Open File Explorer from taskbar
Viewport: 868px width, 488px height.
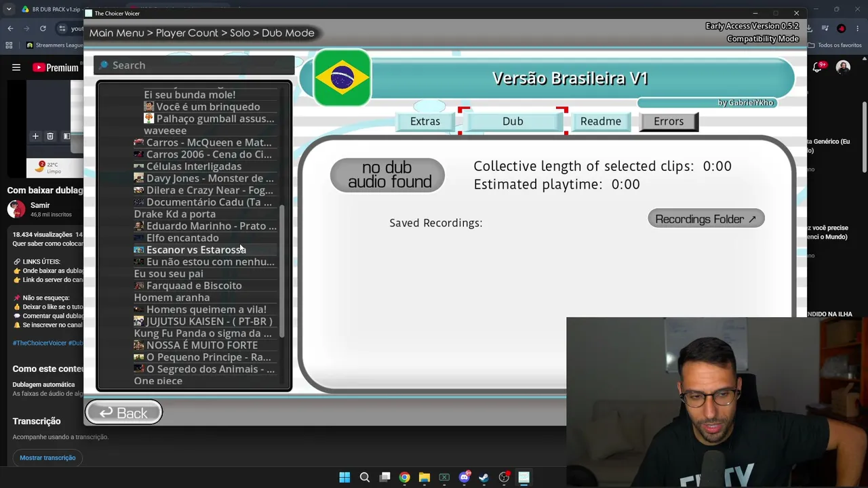coord(424,478)
